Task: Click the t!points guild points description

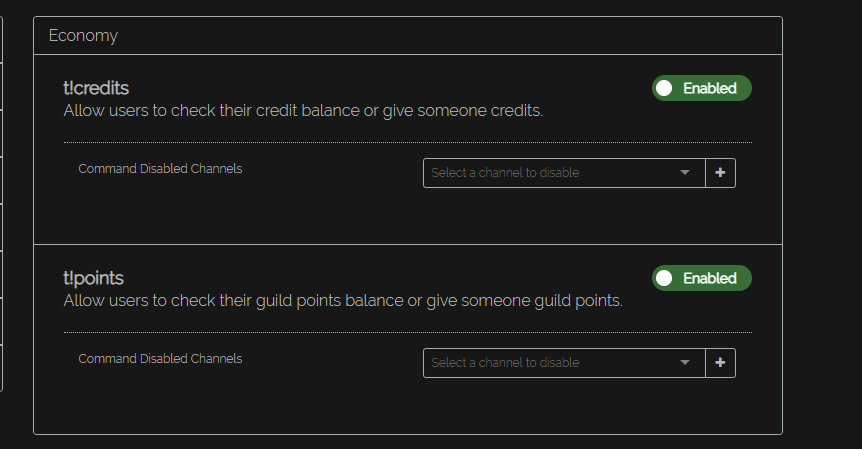Action: 342,301
